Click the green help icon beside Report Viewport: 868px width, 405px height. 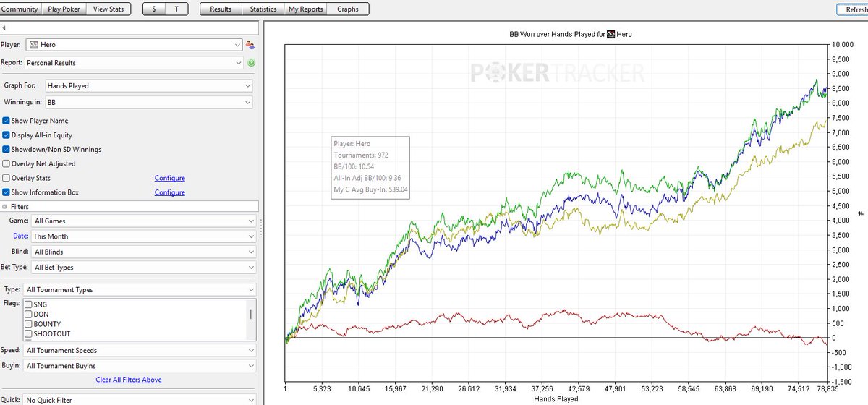click(x=251, y=63)
